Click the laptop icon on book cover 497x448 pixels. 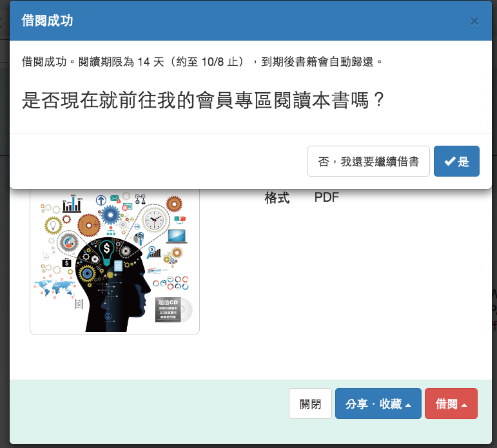point(177,236)
